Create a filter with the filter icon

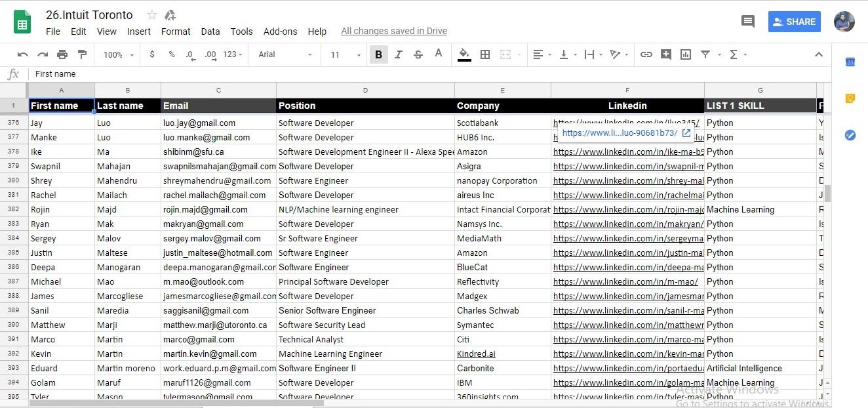coord(705,54)
